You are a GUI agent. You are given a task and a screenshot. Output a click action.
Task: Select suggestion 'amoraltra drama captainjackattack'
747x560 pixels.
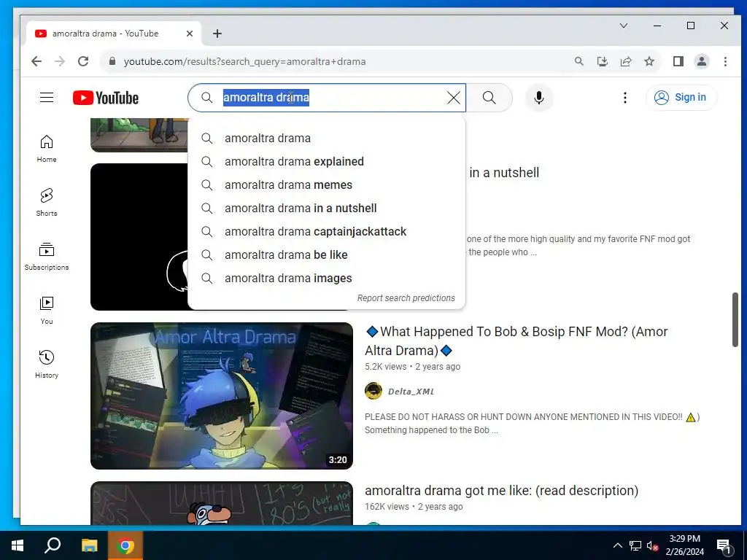(326, 231)
